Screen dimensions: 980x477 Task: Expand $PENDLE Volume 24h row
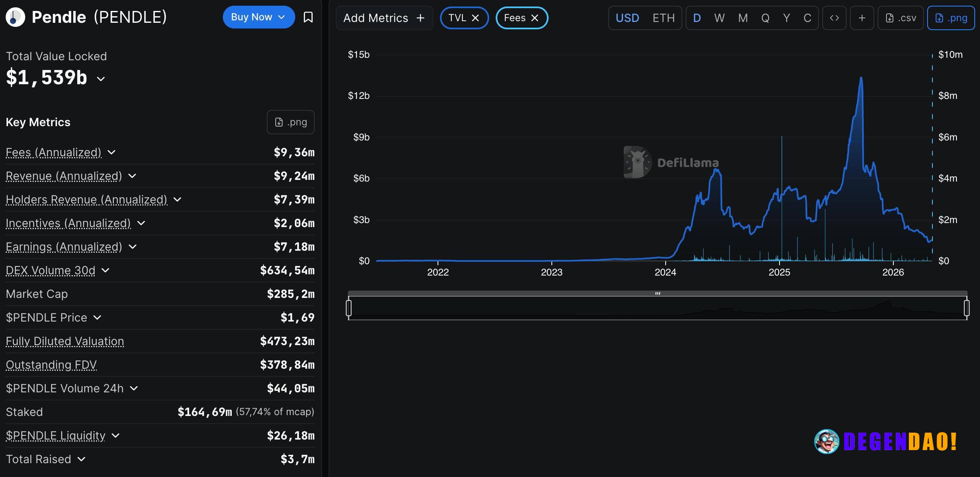[134, 388]
